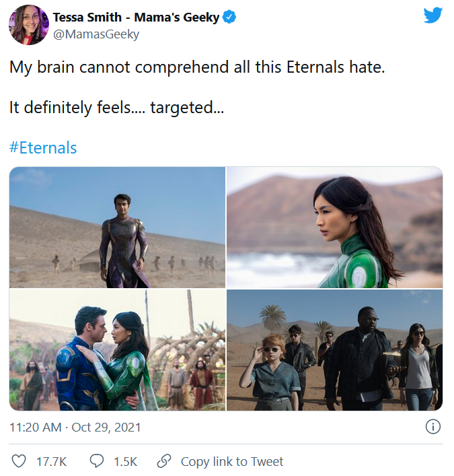Open photo of group wearing sunglasses
This screenshot has height=476, width=454.
[x=335, y=350]
